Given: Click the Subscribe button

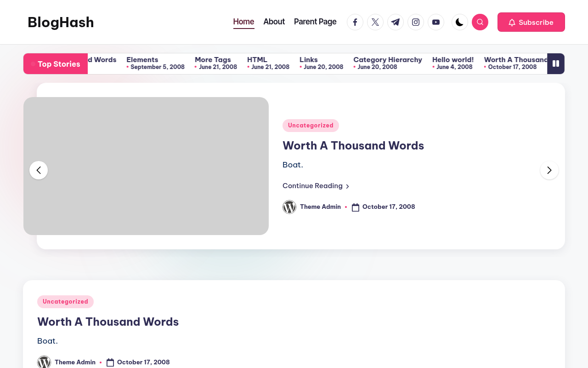Looking at the screenshot, I should click(x=531, y=22).
